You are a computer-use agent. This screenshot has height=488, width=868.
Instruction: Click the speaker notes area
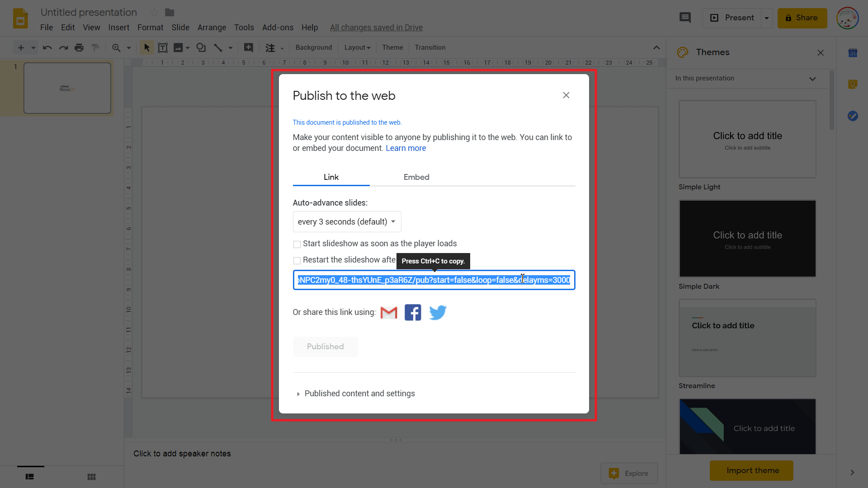(182, 454)
